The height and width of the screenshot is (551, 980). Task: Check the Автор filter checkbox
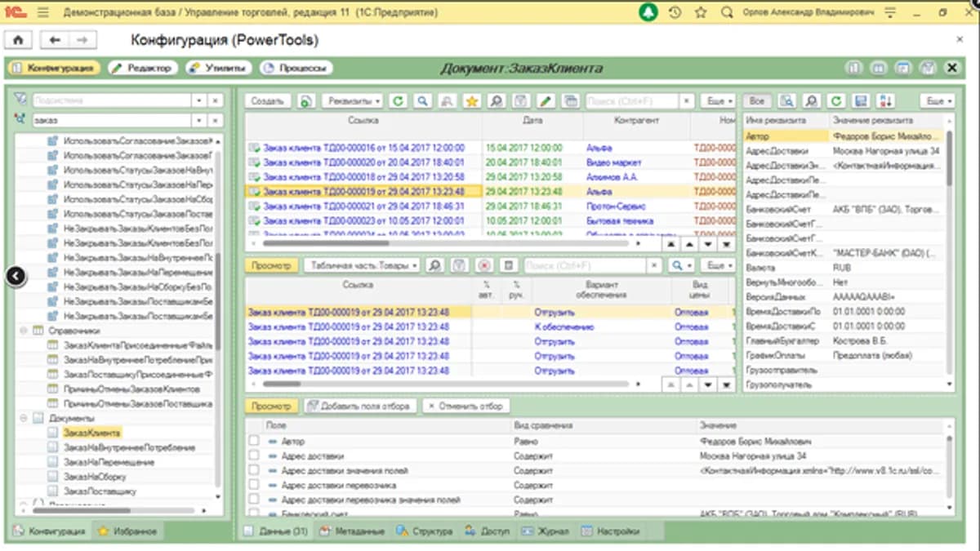[x=254, y=441]
